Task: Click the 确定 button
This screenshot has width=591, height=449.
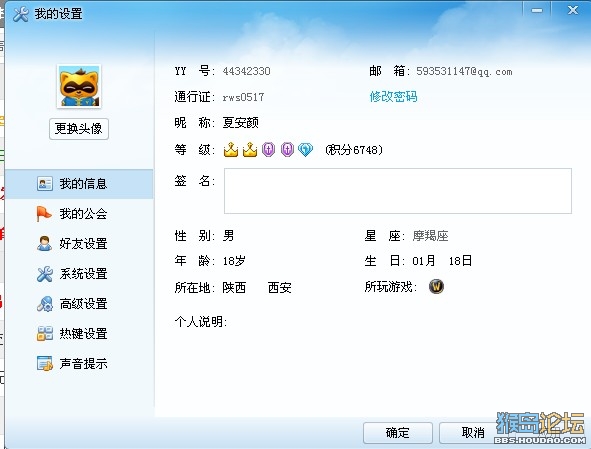Action: click(x=398, y=433)
